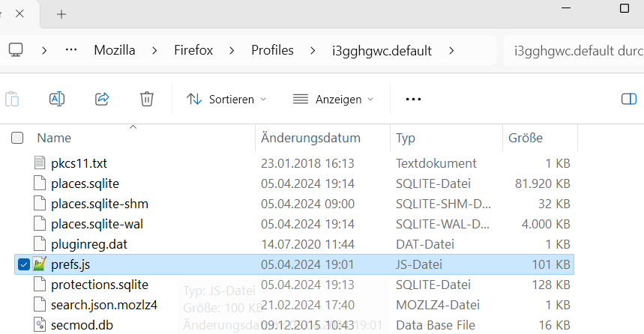Open the Anzeigen dropdown

click(334, 99)
